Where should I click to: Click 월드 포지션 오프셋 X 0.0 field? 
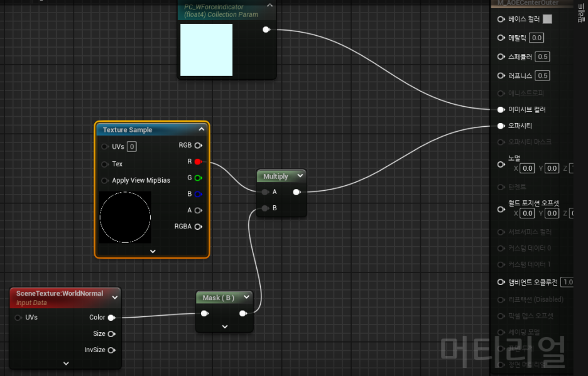[527, 213]
